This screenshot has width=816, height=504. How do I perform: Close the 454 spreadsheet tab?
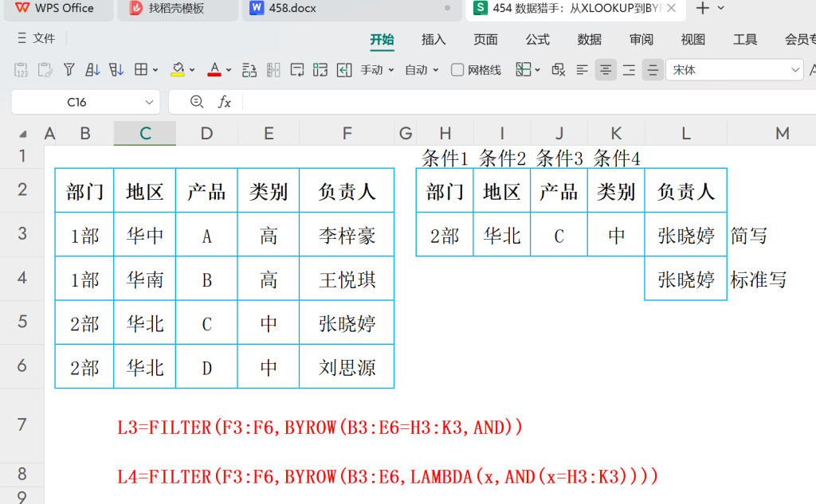(x=671, y=8)
